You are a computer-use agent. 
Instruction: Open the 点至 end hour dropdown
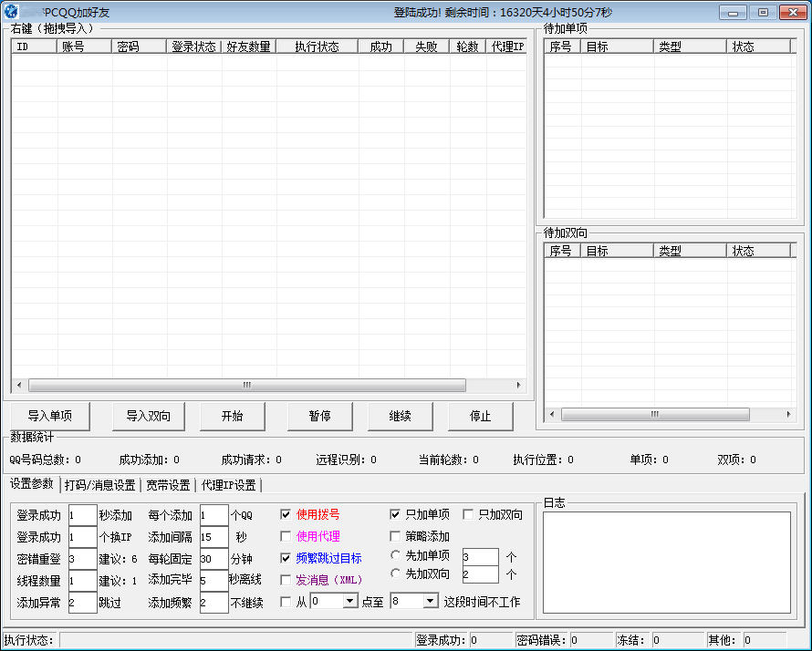(430, 601)
